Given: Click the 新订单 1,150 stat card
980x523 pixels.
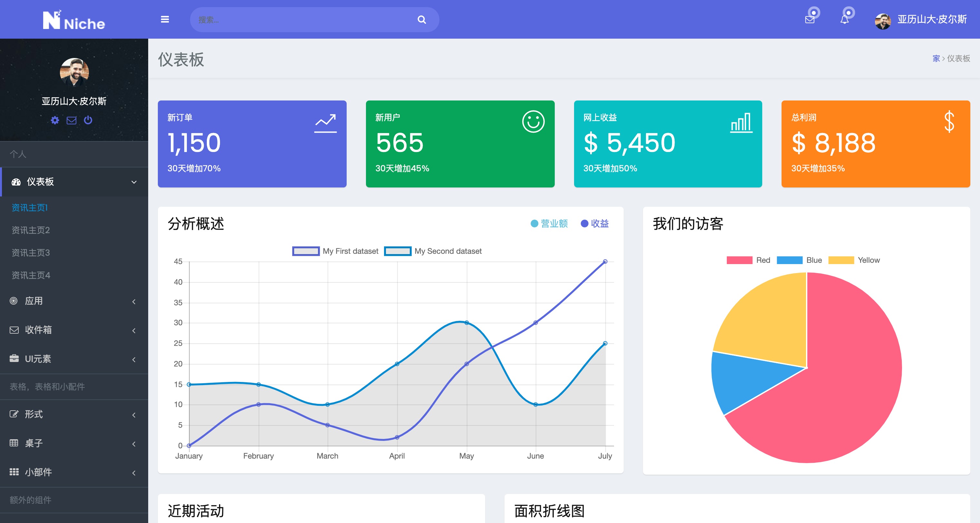Looking at the screenshot, I should pyautogui.click(x=252, y=144).
